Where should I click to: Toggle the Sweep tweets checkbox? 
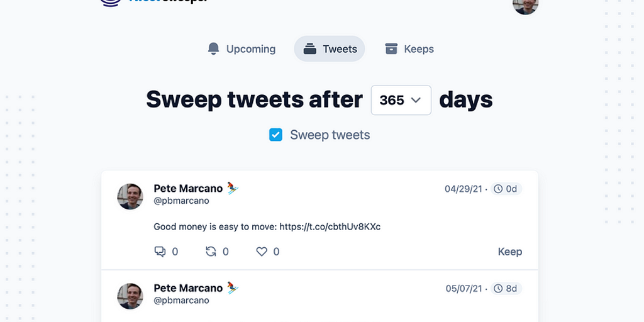click(x=275, y=135)
